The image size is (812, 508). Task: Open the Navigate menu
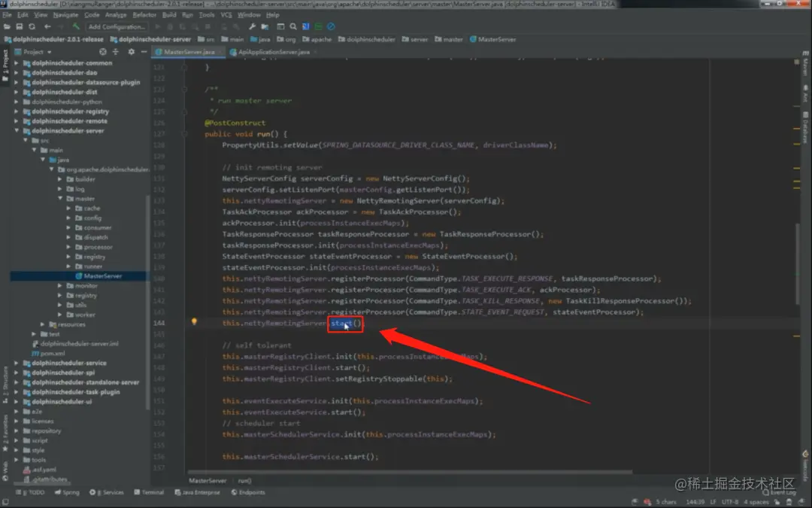coord(65,15)
